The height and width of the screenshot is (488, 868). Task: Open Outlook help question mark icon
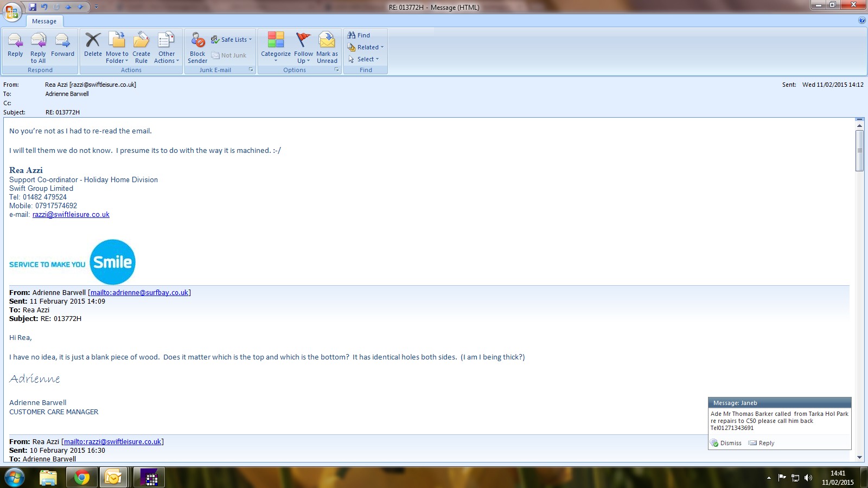pos(862,21)
